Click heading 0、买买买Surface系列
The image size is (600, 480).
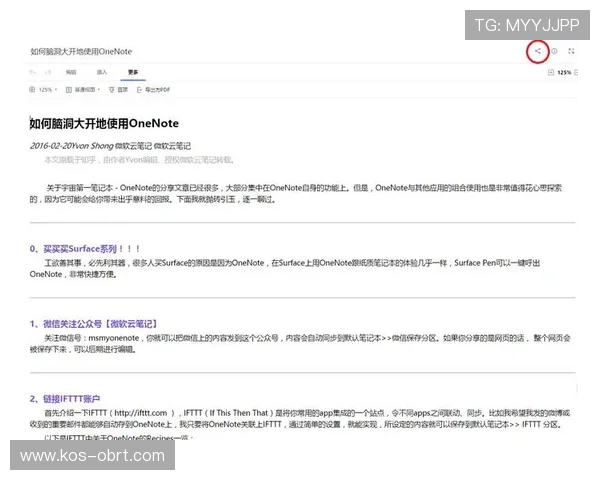(x=85, y=249)
